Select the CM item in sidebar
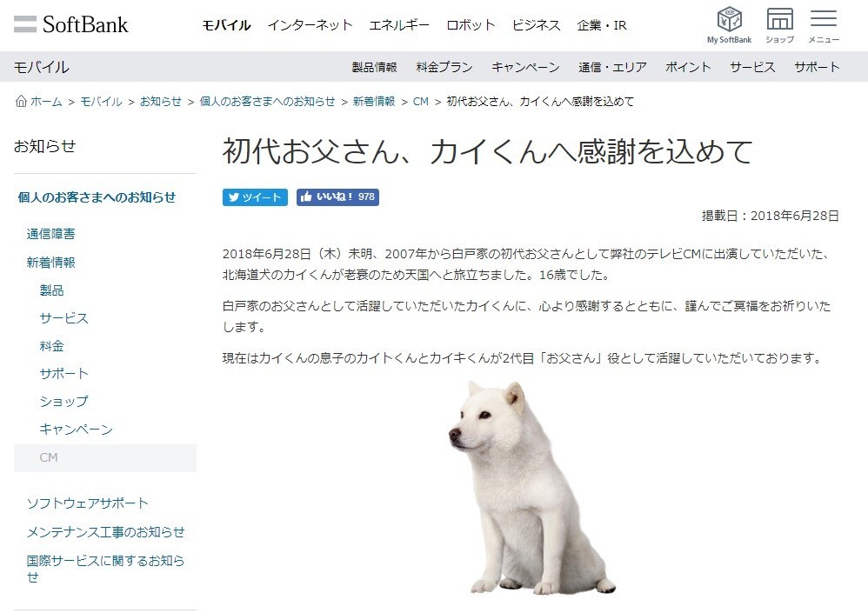This screenshot has height=613, width=868. tap(105, 458)
